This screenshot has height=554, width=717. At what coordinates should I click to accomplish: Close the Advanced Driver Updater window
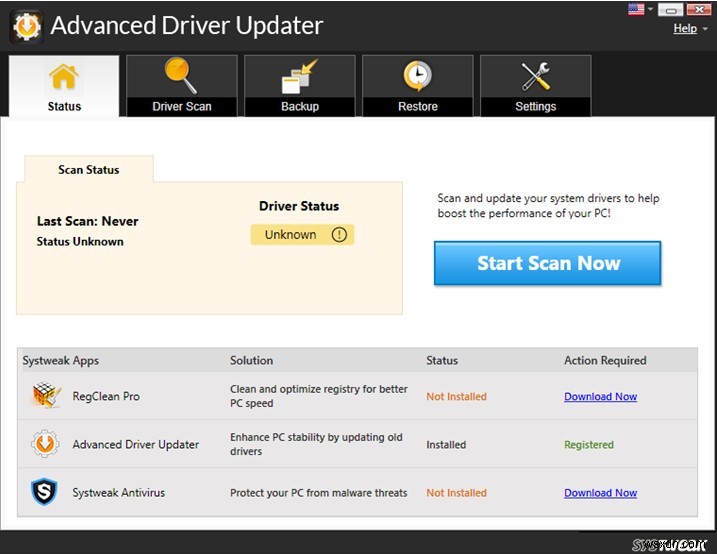[x=699, y=9]
